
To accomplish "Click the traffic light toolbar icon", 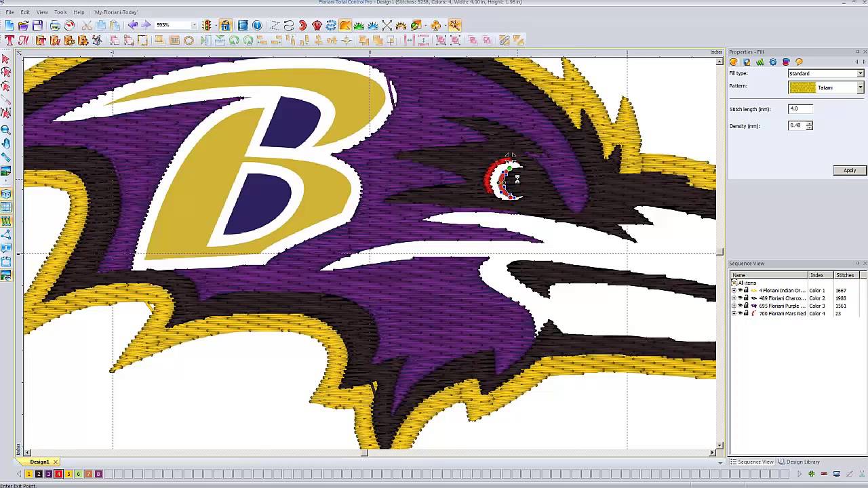I will (x=208, y=25).
